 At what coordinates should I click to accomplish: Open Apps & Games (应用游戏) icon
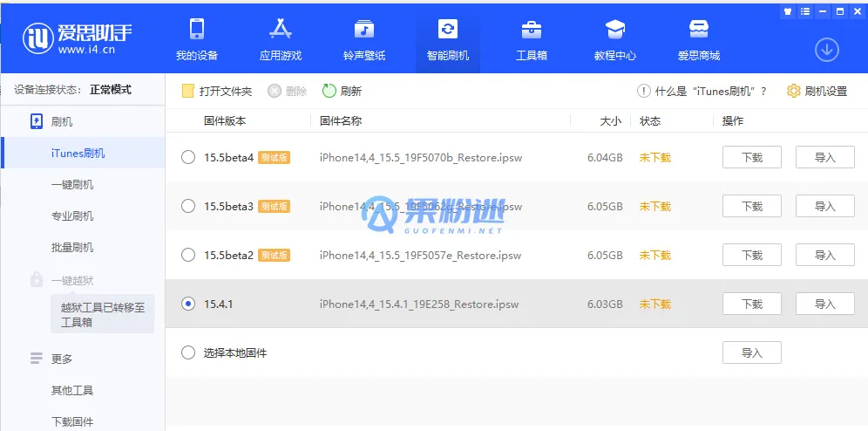[x=280, y=29]
